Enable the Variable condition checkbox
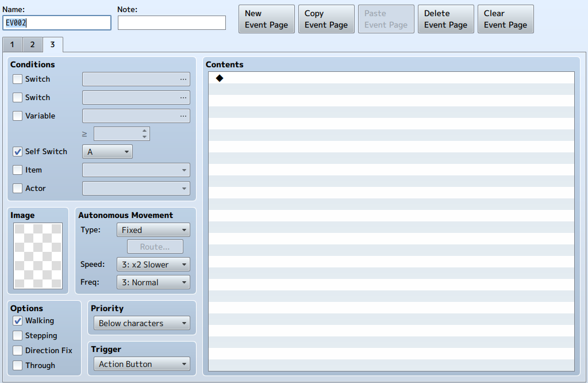 point(18,116)
